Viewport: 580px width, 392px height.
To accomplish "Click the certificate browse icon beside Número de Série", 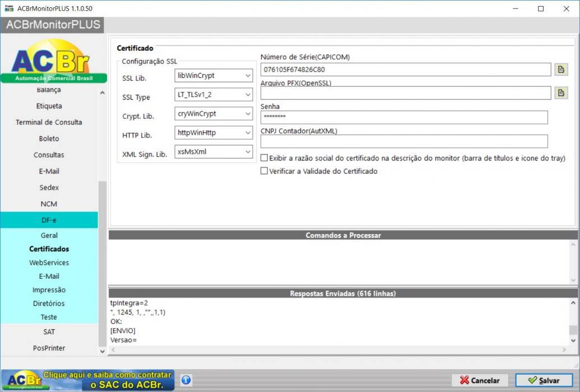I will pos(561,69).
